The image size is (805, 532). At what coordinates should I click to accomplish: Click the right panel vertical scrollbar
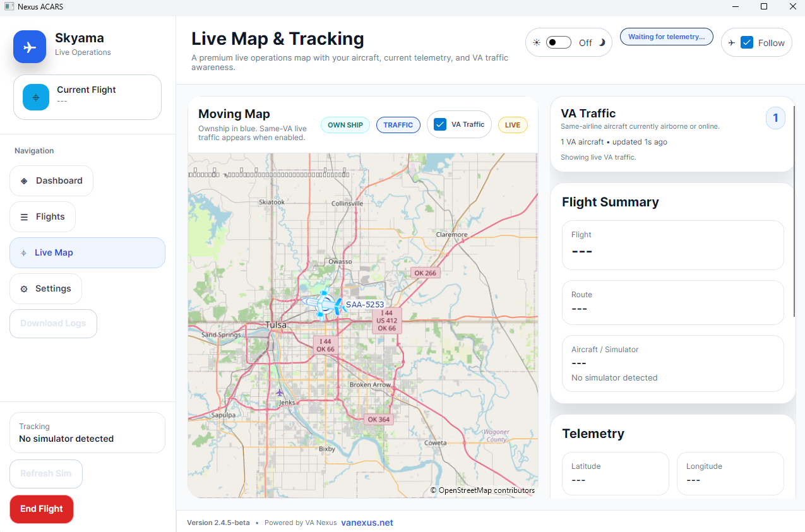pos(795,211)
